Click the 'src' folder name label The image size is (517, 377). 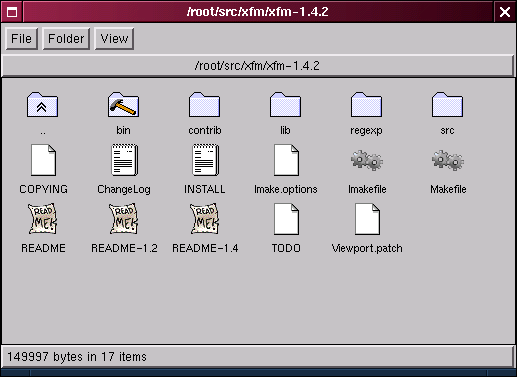pos(447,131)
